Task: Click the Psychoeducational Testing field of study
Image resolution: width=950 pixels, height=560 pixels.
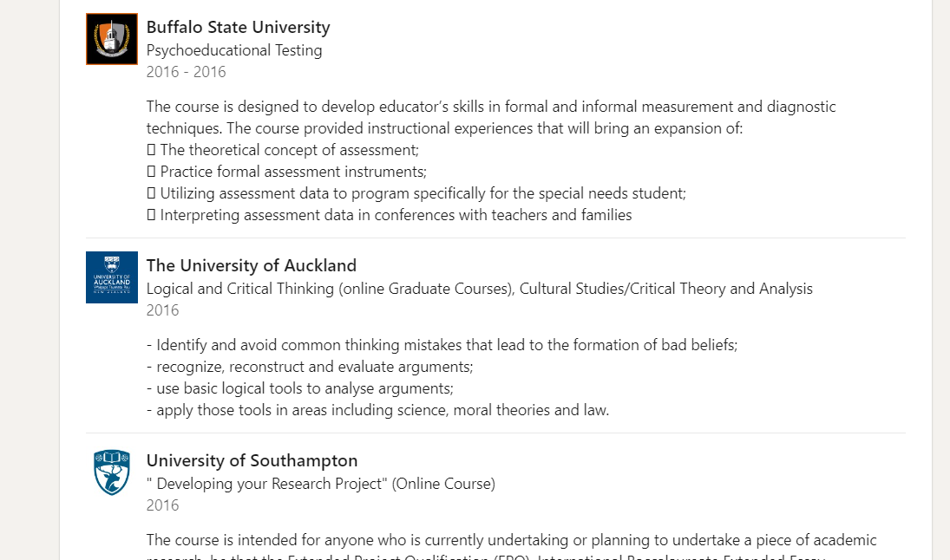Action: (234, 50)
